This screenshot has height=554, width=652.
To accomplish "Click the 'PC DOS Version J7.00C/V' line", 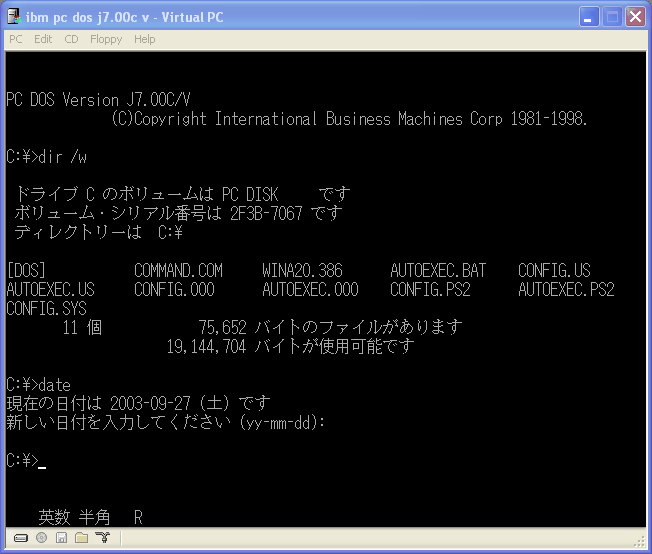I will [98, 100].
